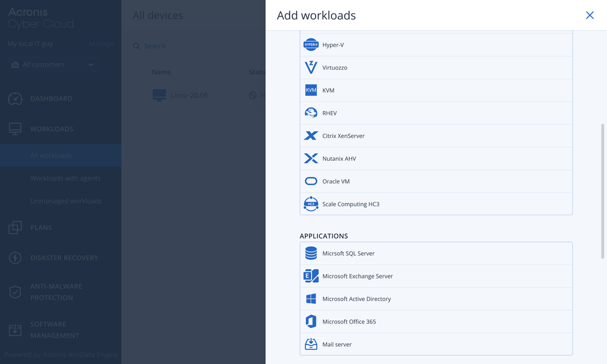Click the Anti-malware shield icon

[x=15, y=292]
